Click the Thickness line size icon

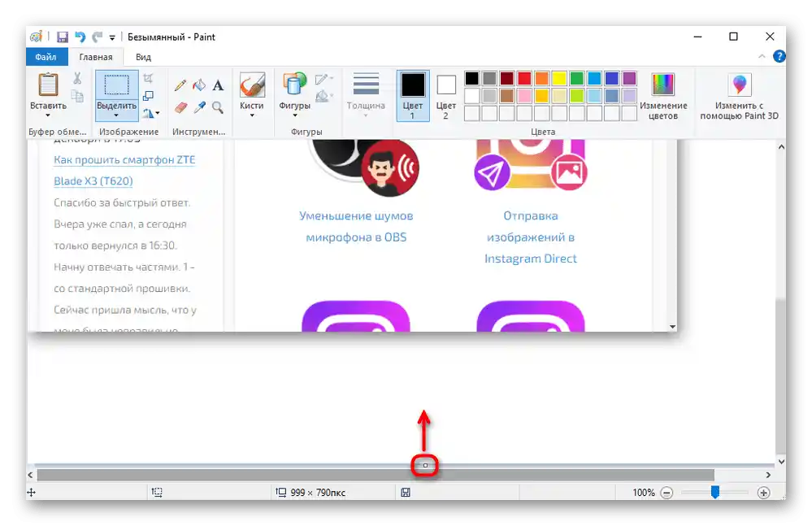[366, 85]
